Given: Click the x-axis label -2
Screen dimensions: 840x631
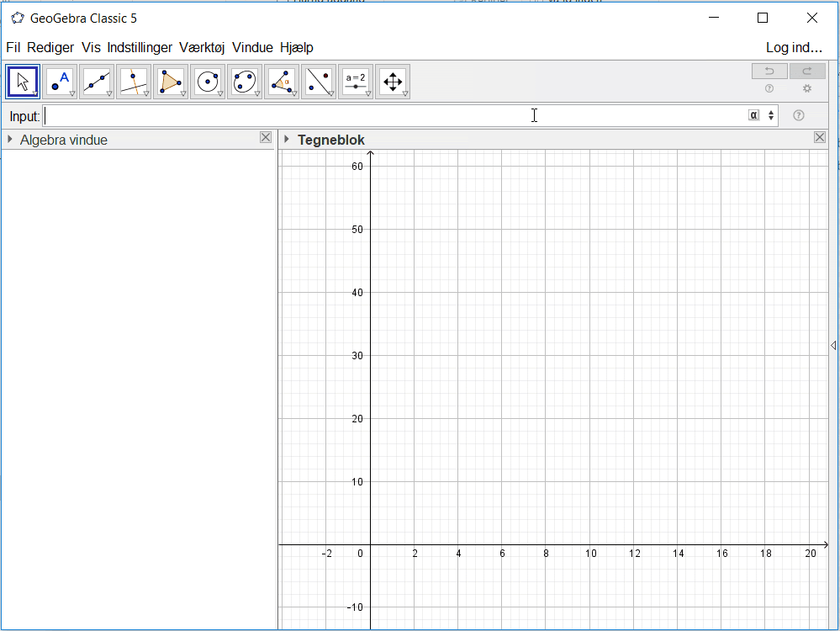Looking at the screenshot, I should pos(326,554).
